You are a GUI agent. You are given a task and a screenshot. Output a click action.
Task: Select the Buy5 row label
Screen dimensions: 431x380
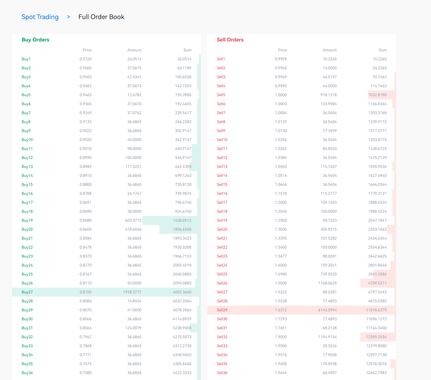click(x=26, y=95)
